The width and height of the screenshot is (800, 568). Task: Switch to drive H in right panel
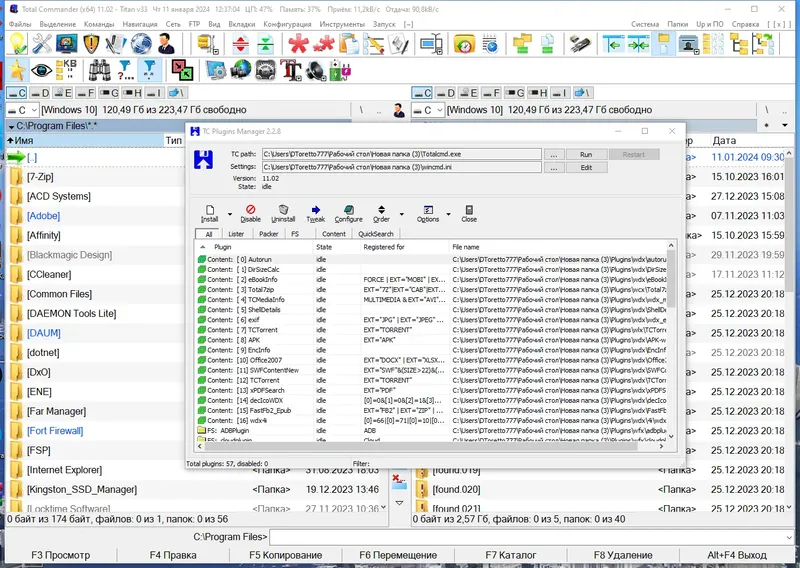pos(537,93)
